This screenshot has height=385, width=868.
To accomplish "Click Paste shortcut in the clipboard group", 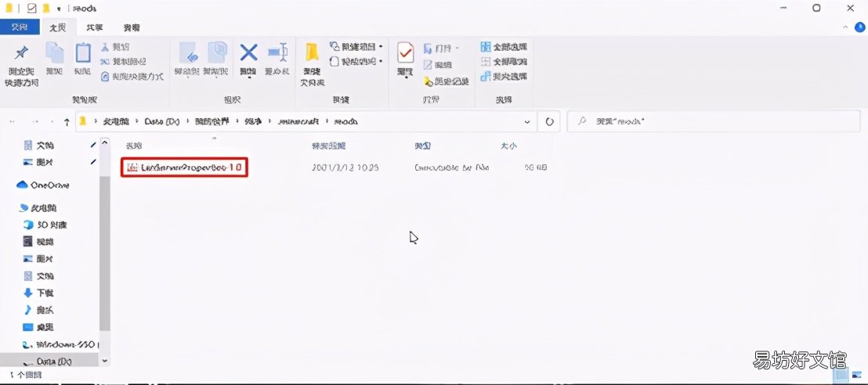I will pos(132,77).
